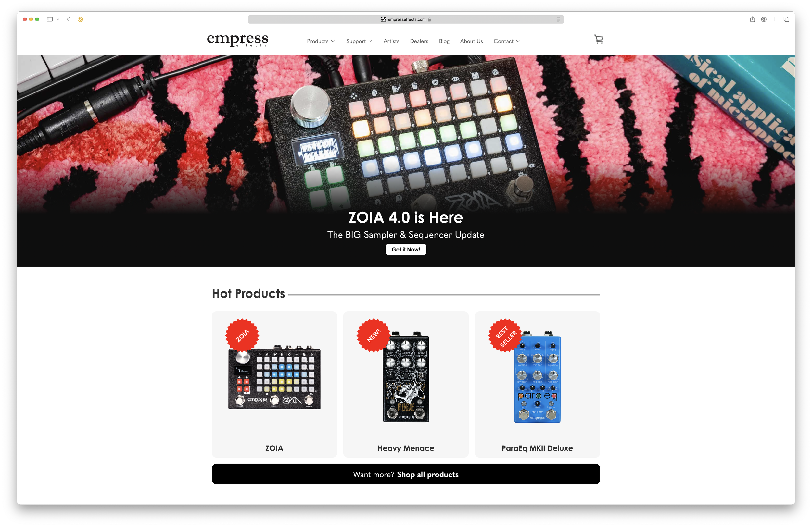Click the Safari share icon
The height and width of the screenshot is (527, 812).
coord(752,19)
